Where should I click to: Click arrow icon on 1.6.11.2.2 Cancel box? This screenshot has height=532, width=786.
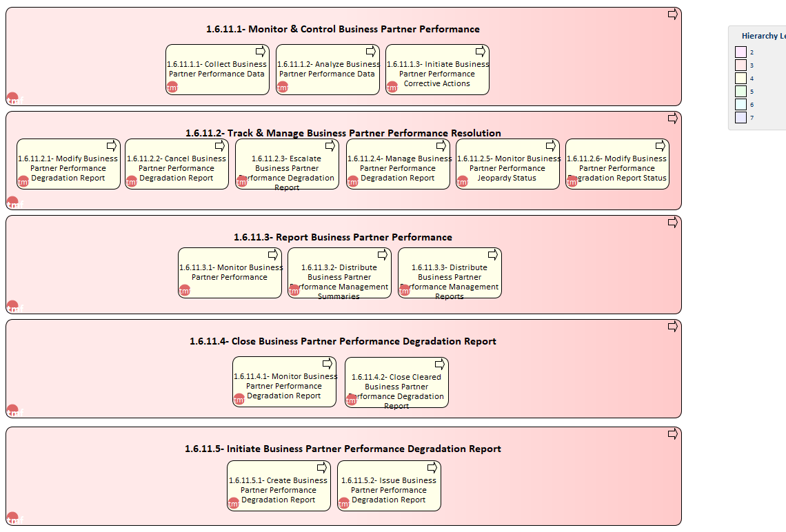point(220,145)
